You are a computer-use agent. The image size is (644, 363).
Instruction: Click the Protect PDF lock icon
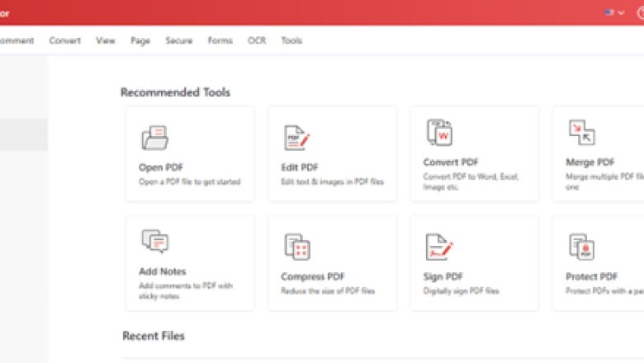pyautogui.click(x=581, y=247)
